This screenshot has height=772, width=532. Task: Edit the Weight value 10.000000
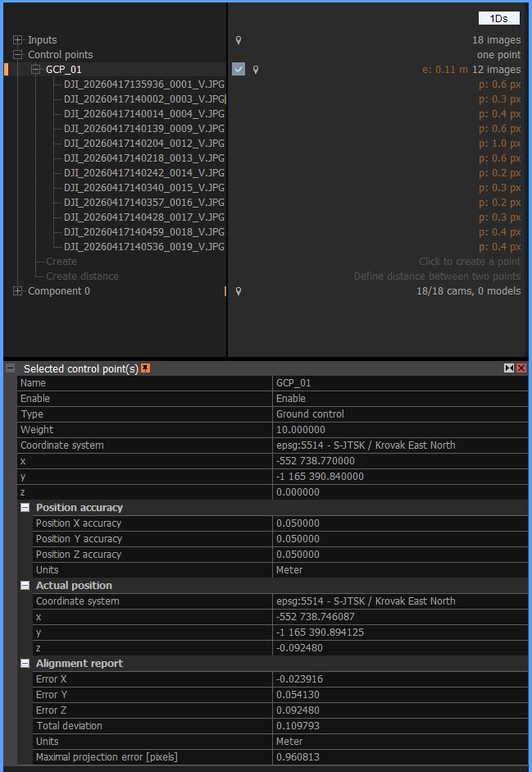coord(400,430)
